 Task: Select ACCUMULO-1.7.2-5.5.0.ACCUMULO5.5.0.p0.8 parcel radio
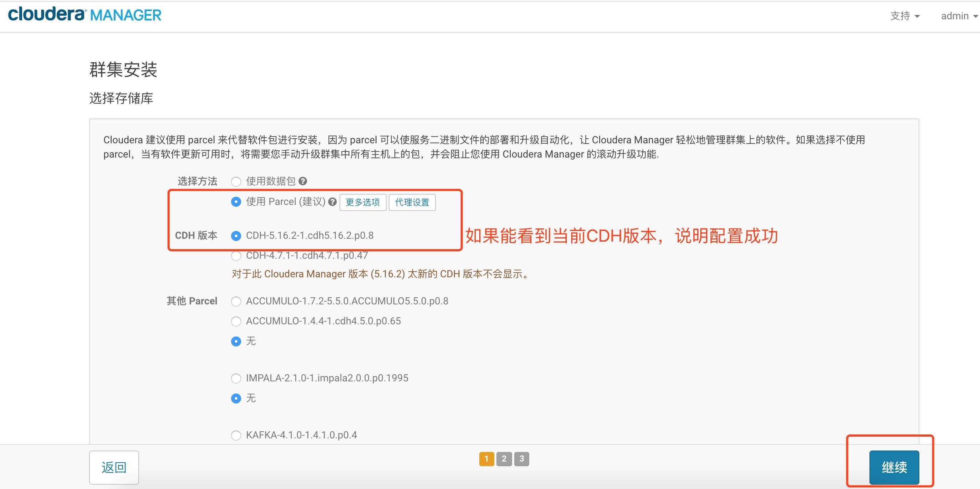click(236, 302)
